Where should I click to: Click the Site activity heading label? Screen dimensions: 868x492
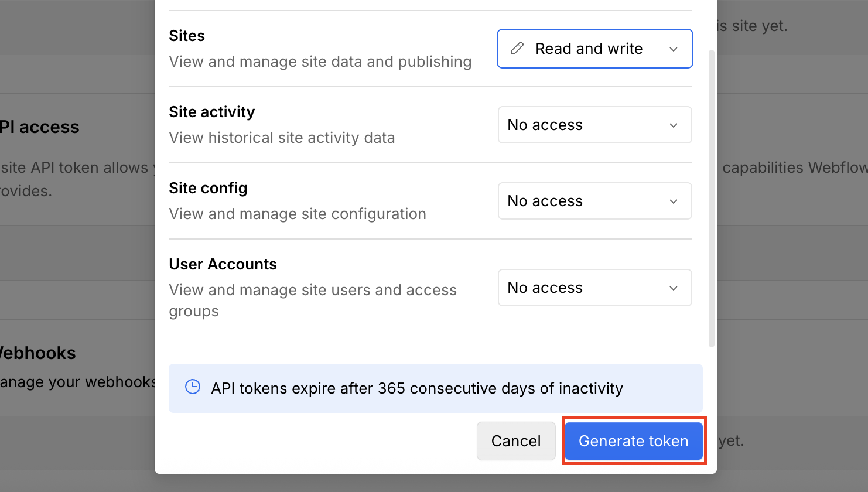[x=211, y=112]
